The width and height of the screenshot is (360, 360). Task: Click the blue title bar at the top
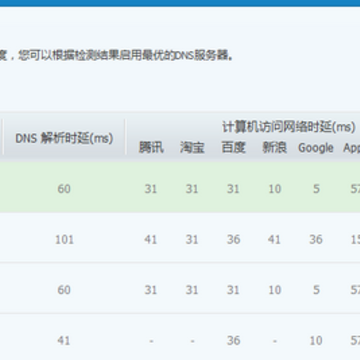[x=180, y=3]
